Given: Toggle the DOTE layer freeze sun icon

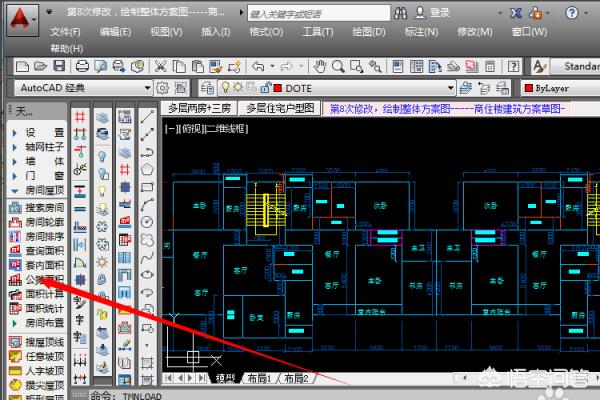Looking at the screenshot, I should (x=238, y=88).
